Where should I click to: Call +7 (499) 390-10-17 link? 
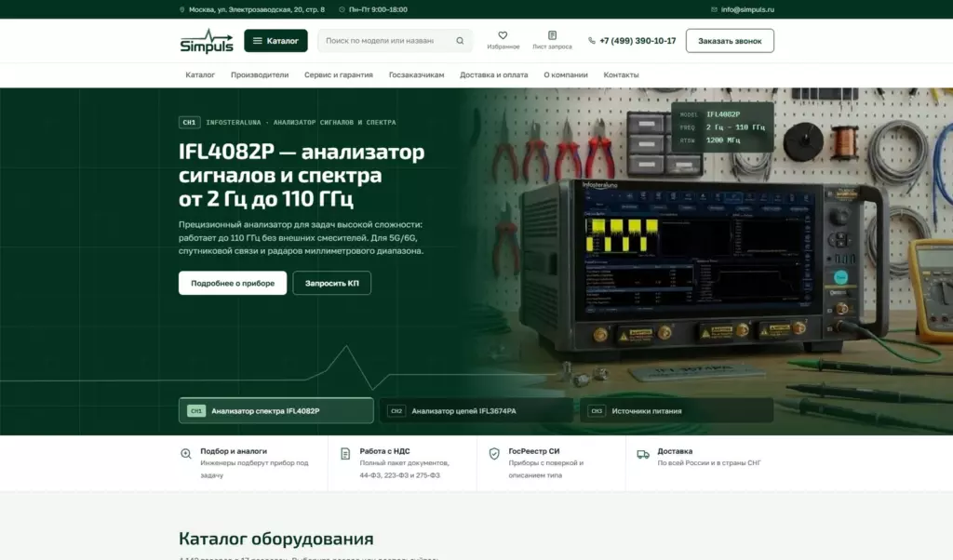pos(638,41)
